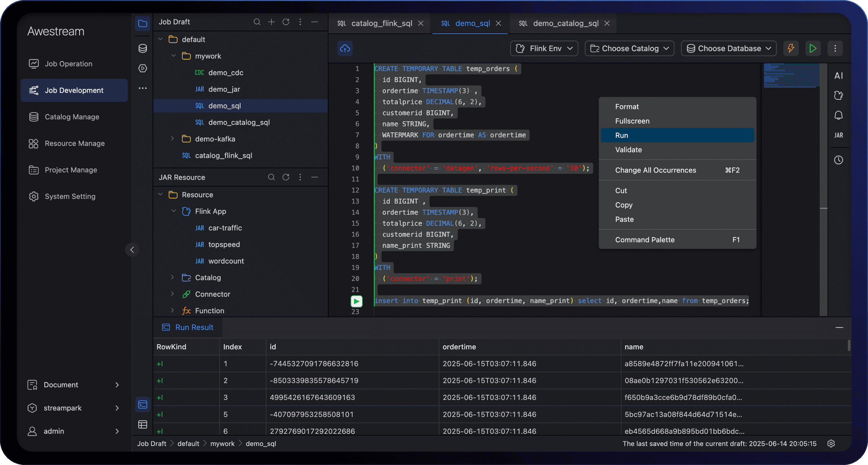This screenshot has width=868, height=465.
Task: Open the Flink Env dropdown
Action: coord(544,49)
